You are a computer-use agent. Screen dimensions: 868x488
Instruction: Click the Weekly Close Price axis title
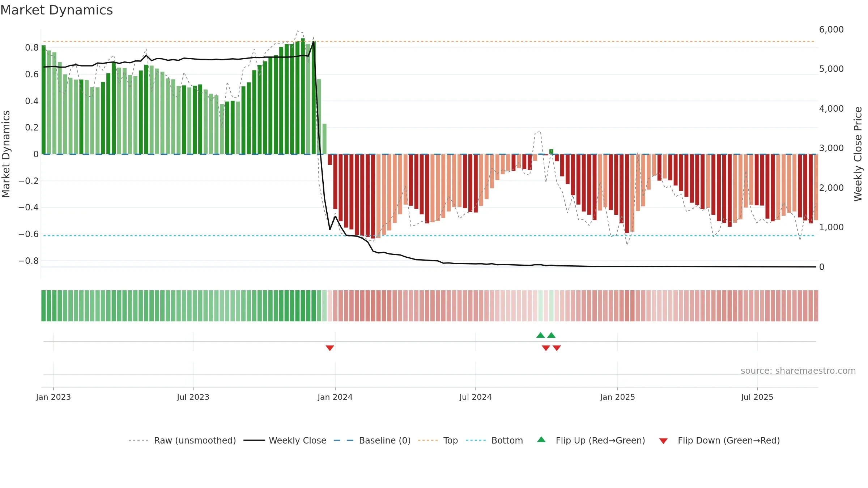click(x=858, y=154)
